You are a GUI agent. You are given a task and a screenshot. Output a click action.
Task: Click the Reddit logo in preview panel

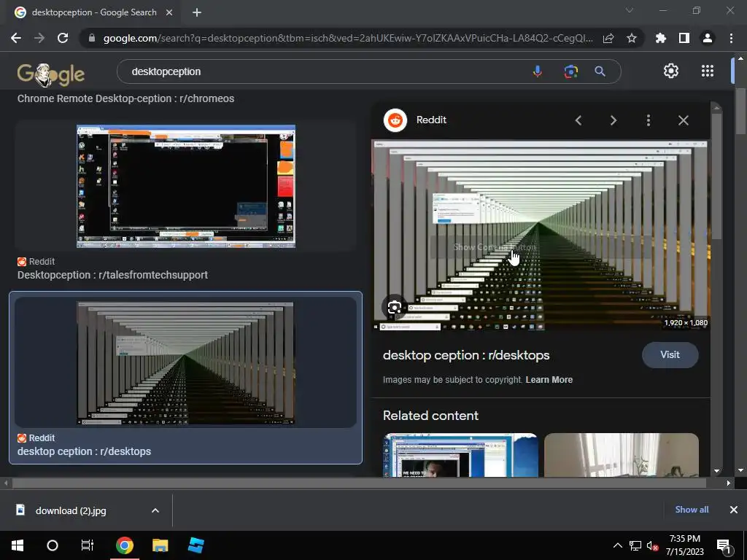tap(395, 120)
